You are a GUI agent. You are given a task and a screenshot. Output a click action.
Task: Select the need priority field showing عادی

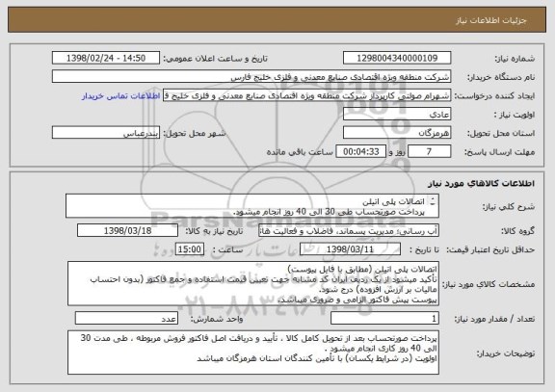point(397,115)
